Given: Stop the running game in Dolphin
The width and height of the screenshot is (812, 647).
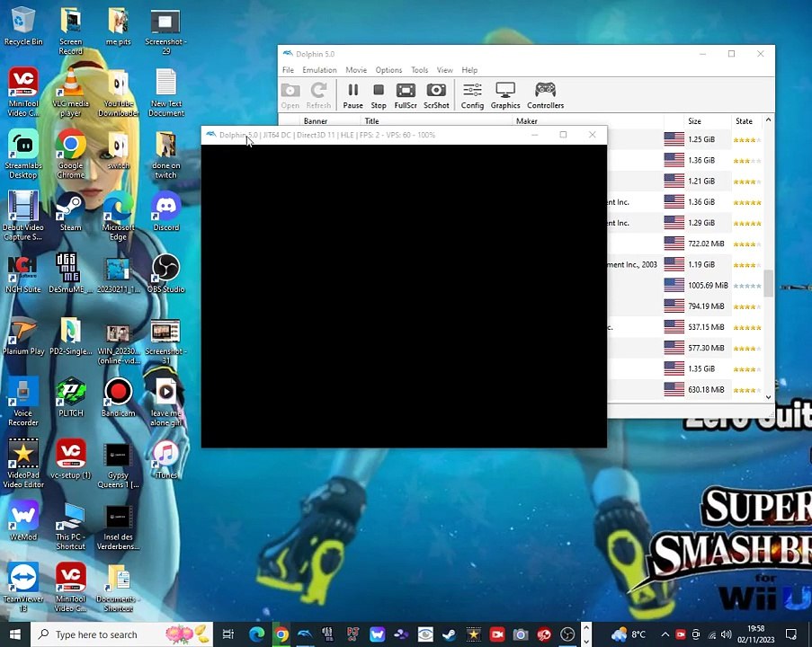Looking at the screenshot, I should pos(379,96).
